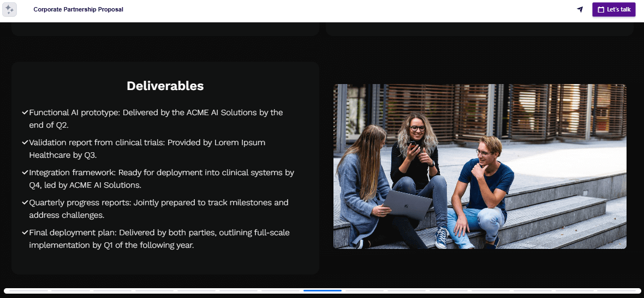Select the Validation report from clinical trials text
This screenshot has width=644, height=298.
point(147,148)
